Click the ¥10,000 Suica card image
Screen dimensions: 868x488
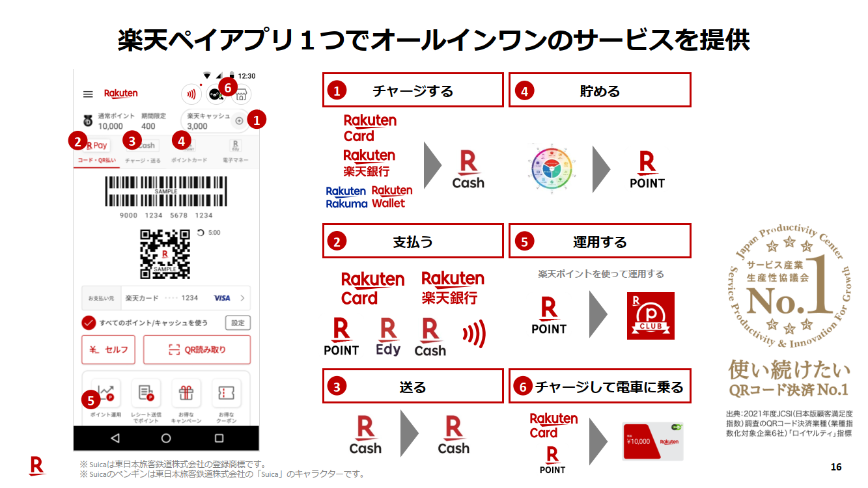(x=653, y=441)
